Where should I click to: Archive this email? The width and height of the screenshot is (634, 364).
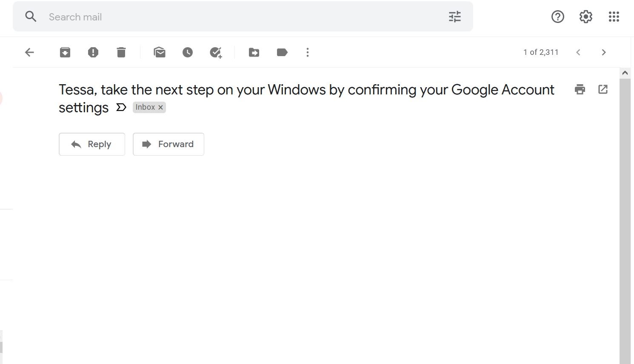pos(65,52)
